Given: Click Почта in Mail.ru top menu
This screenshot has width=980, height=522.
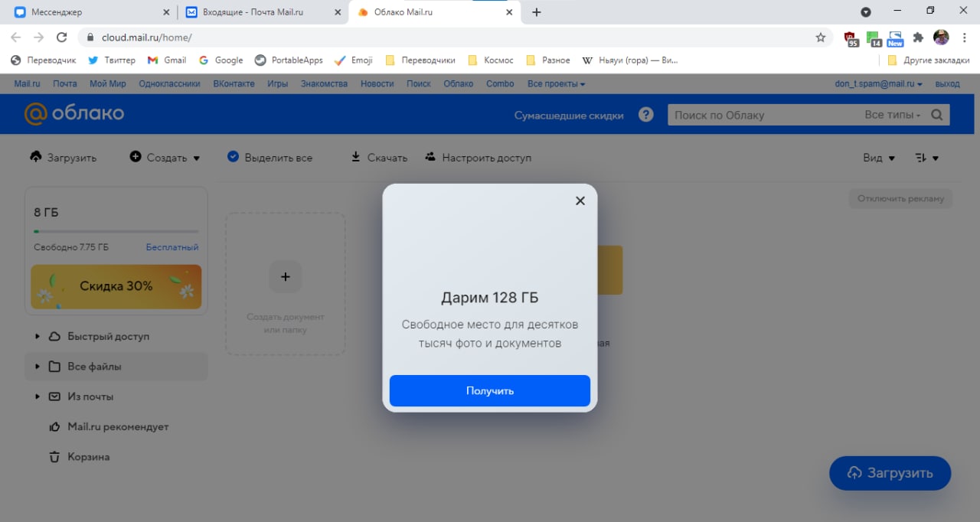Looking at the screenshot, I should tap(65, 83).
